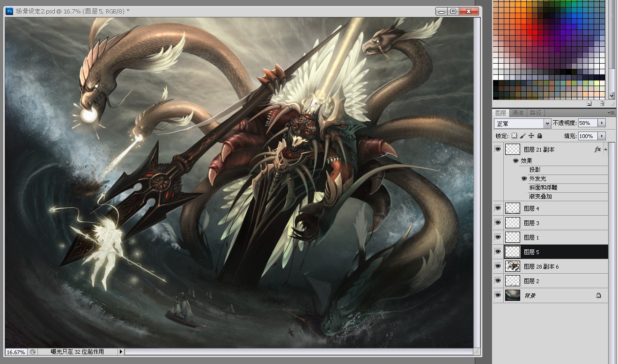Switch to the 路径 paths tab
The height and width of the screenshot is (364, 618).
tap(536, 113)
